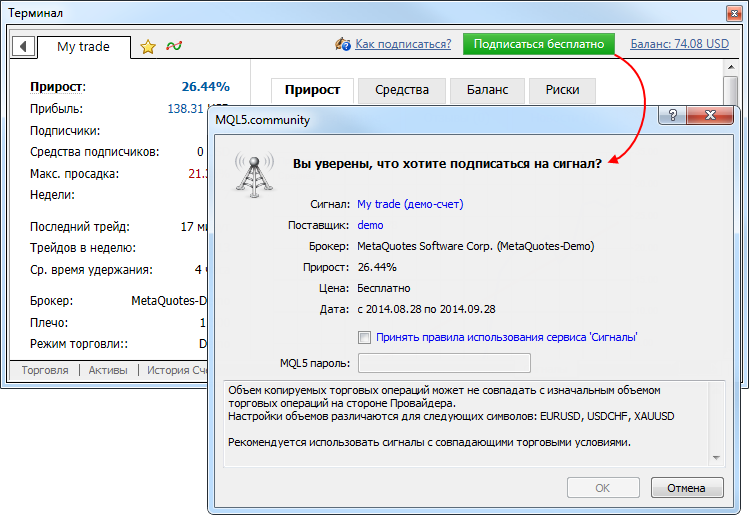Click the back arrow button beside My trade
Screen dimensions: 749x515
click(23, 46)
